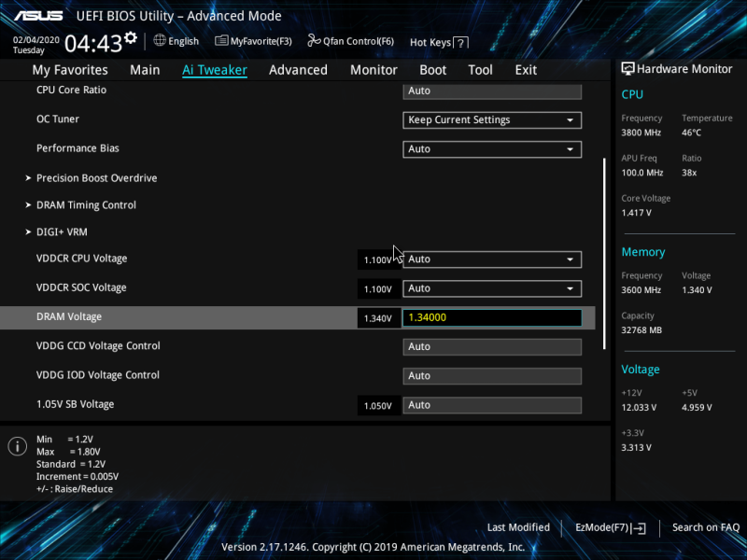Click the globe language icon

click(x=160, y=40)
